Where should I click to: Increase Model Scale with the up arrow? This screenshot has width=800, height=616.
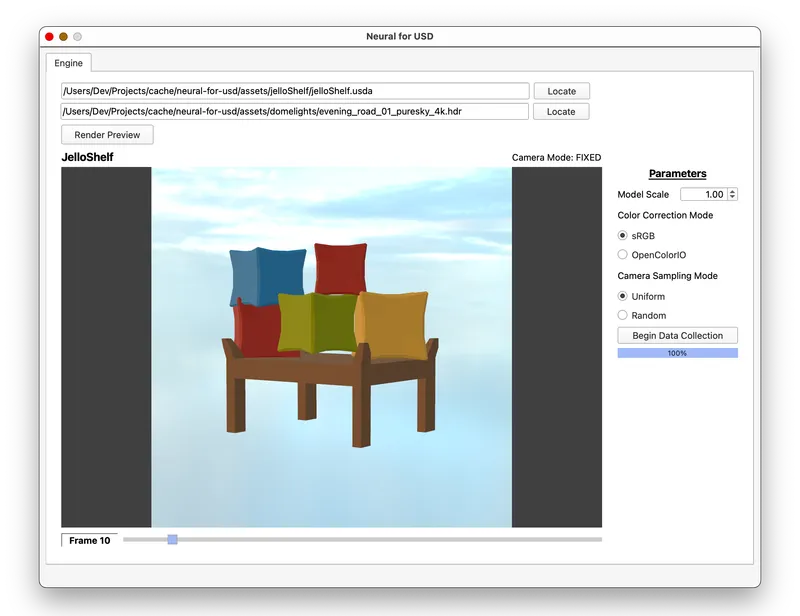click(x=733, y=191)
